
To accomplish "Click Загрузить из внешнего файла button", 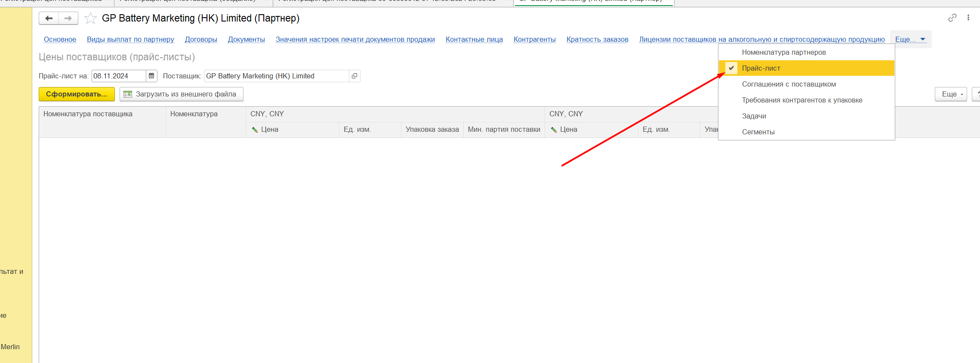I will 181,94.
